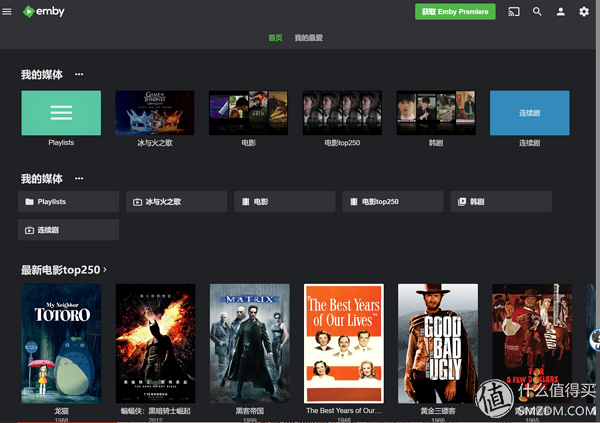Image resolution: width=600 pixels, height=423 pixels.
Task: Click the 电影 label under thumbnail
Action: tap(248, 143)
